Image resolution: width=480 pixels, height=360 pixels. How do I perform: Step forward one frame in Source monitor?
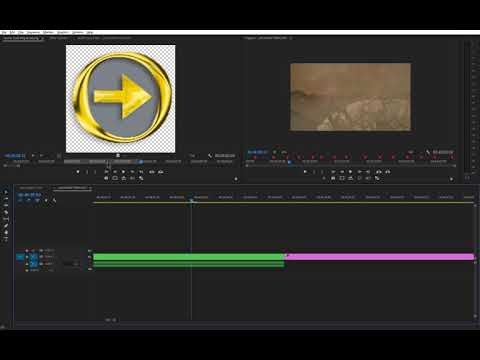coord(132,172)
